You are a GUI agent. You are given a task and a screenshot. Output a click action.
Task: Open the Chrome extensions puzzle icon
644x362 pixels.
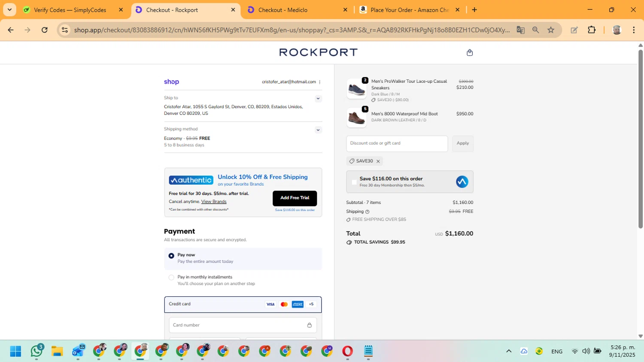pos(592,30)
